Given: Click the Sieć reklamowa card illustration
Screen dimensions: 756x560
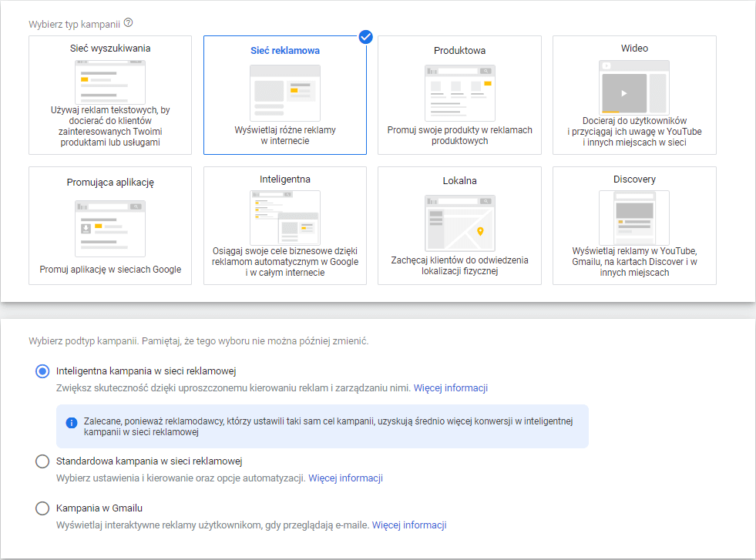Looking at the screenshot, I should [x=284, y=92].
